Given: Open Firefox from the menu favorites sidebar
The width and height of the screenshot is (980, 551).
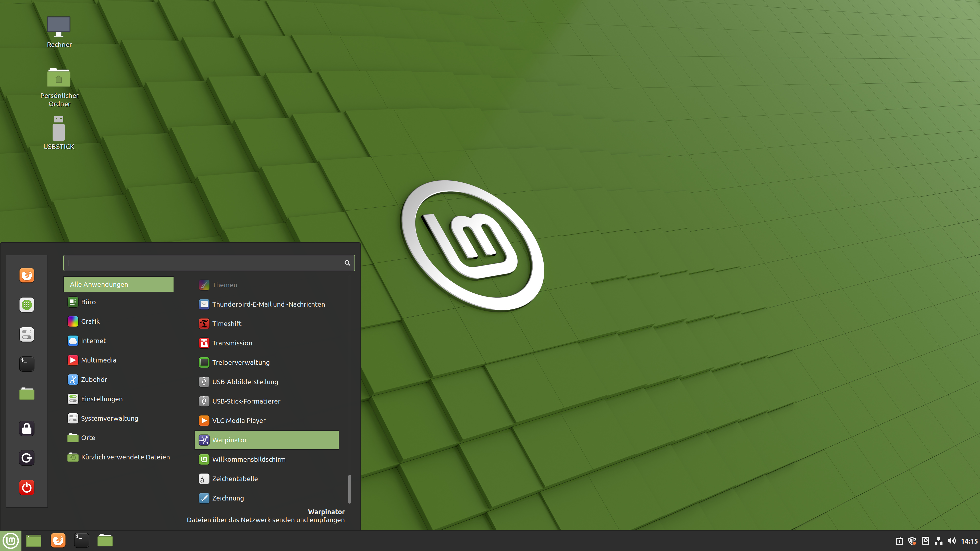Looking at the screenshot, I should click(27, 275).
